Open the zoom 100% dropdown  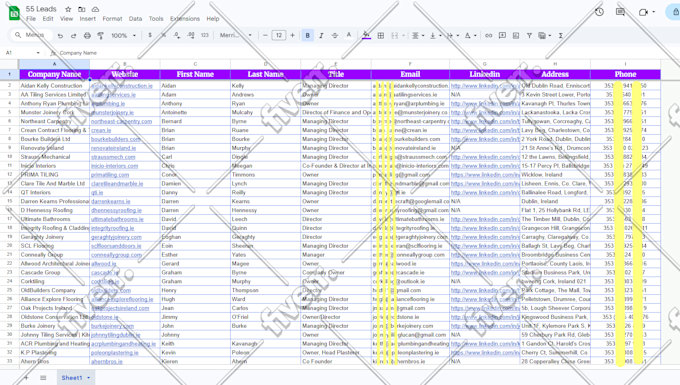[124, 36]
